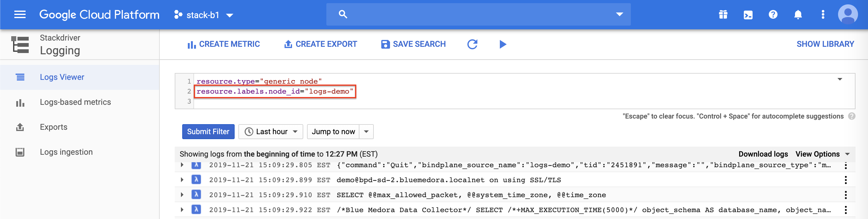
Task: Focus the top search input field
Action: [x=479, y=14]
